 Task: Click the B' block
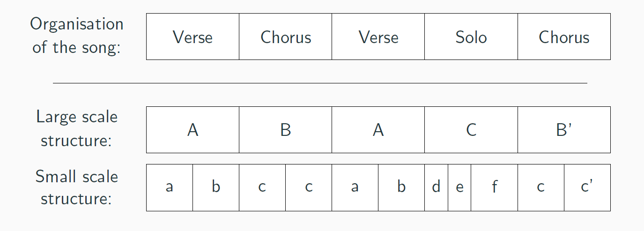click(x=564, y=130)
